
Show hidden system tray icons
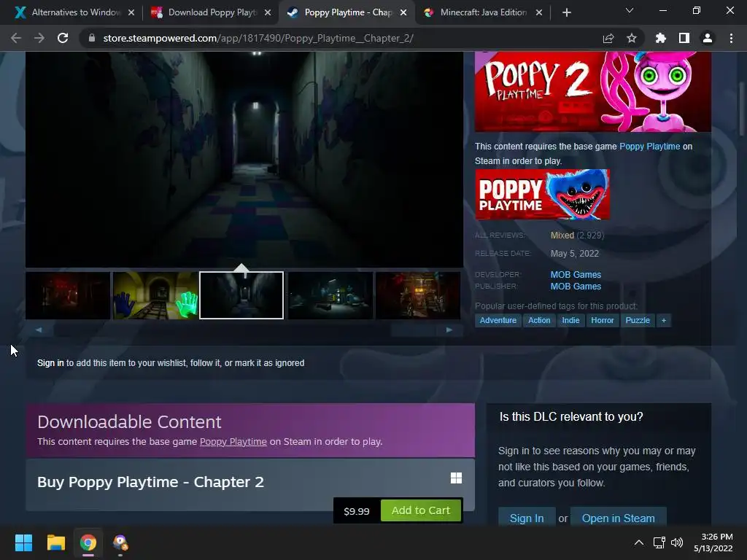[639, 542]
